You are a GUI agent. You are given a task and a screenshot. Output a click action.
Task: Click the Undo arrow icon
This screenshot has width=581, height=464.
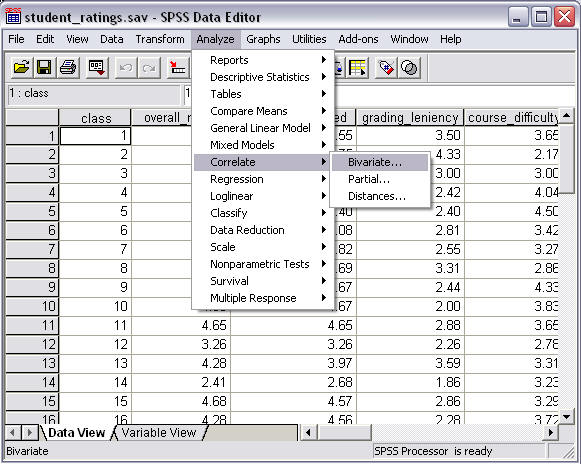tap(126, 67)
